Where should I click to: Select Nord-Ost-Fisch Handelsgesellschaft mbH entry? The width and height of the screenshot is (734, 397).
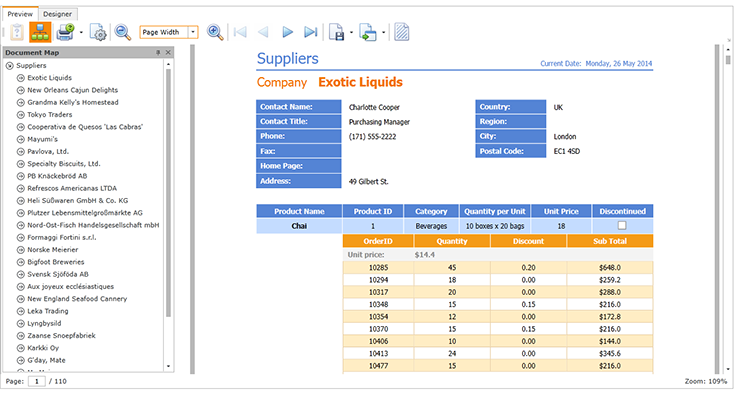(93, 225)
